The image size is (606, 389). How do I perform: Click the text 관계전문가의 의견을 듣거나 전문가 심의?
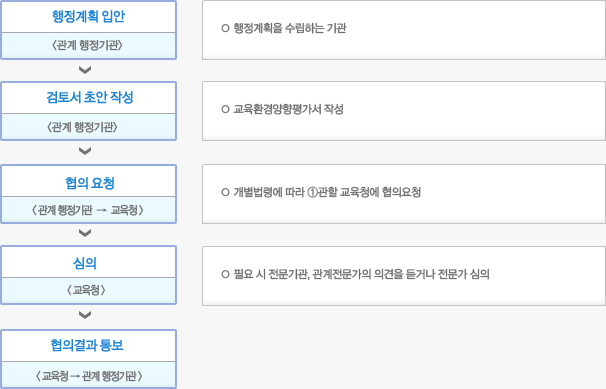401,274
